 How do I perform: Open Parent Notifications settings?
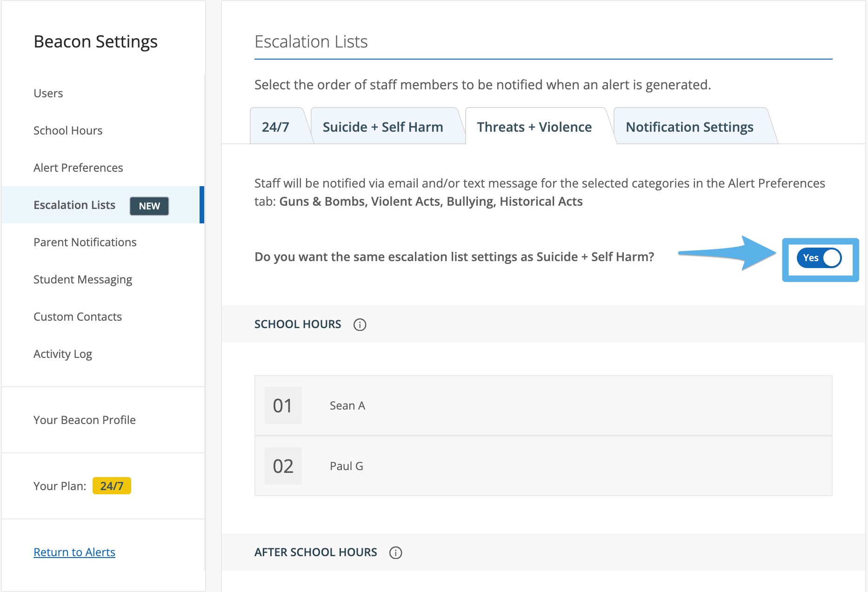click(85, 242)
